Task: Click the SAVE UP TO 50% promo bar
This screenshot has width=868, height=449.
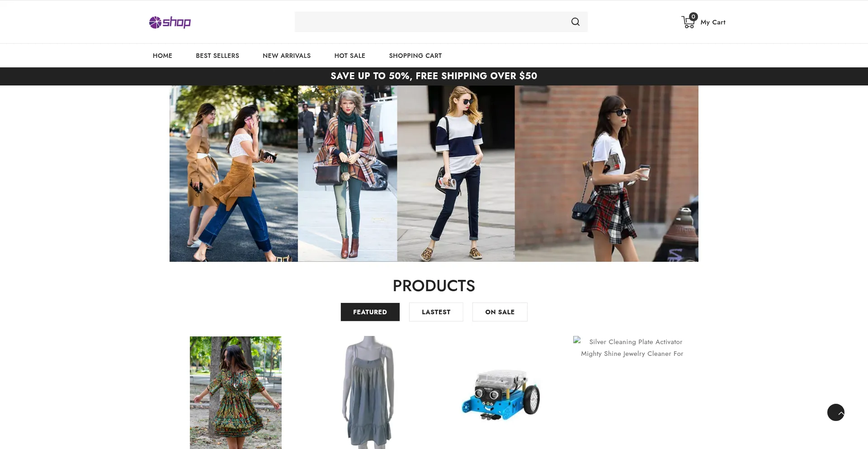Action: (434, 76)
